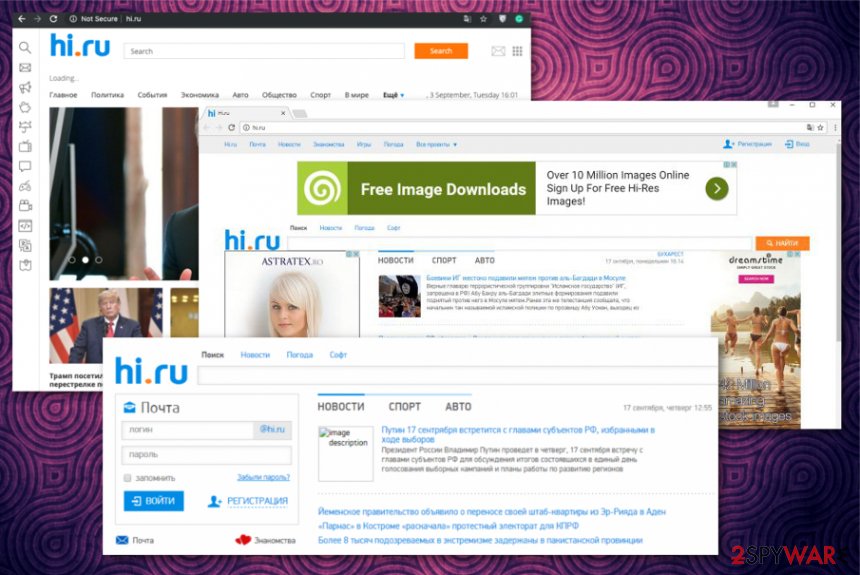The height and width of the screenshot is (575, 860).
Task: Open the Йеменское правительство news link
Action: [491, 511]
